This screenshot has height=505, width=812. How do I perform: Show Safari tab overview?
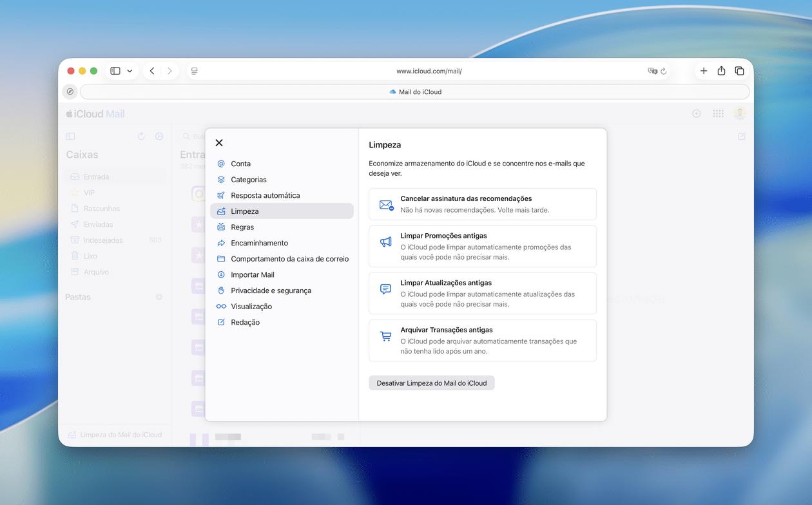[739, 71]
